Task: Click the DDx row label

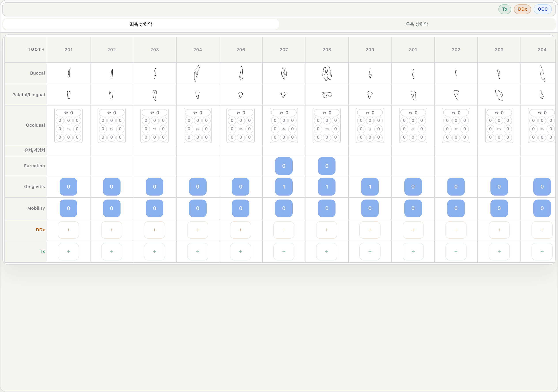Action: 40,230
